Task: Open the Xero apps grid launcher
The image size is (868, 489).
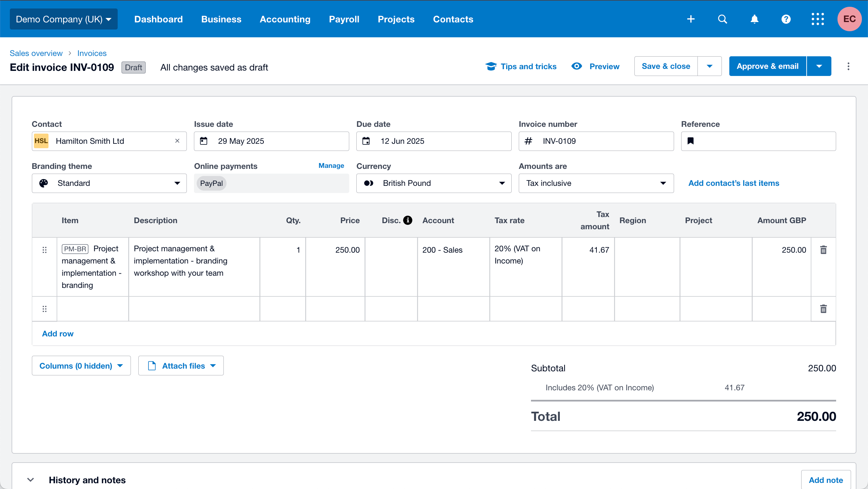Action: [817, 19]
